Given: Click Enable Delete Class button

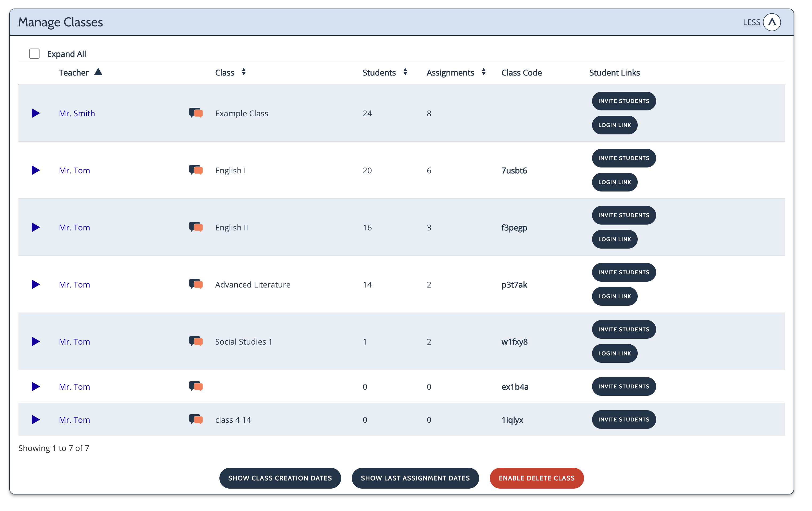Looking at the screenshot, I should click(537, 478).
